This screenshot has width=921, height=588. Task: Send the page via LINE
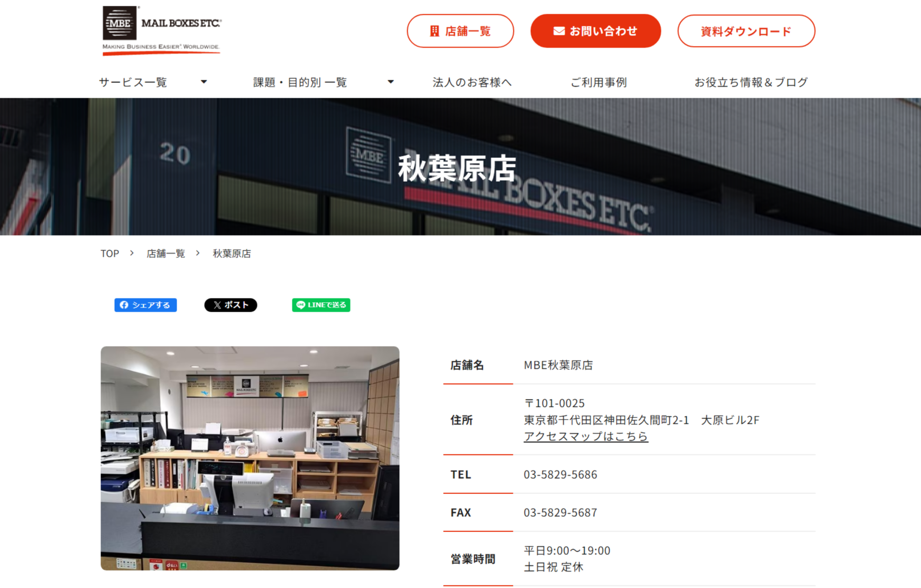point(321,305)
